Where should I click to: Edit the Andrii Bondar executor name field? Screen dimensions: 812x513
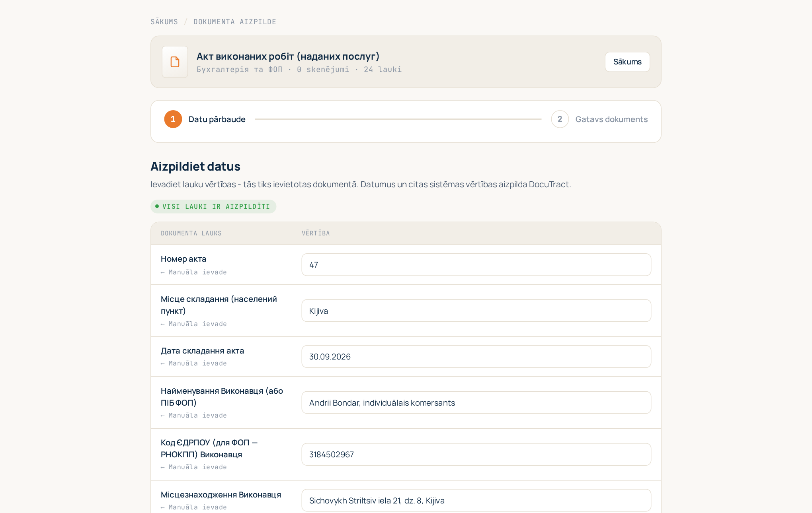476,402
